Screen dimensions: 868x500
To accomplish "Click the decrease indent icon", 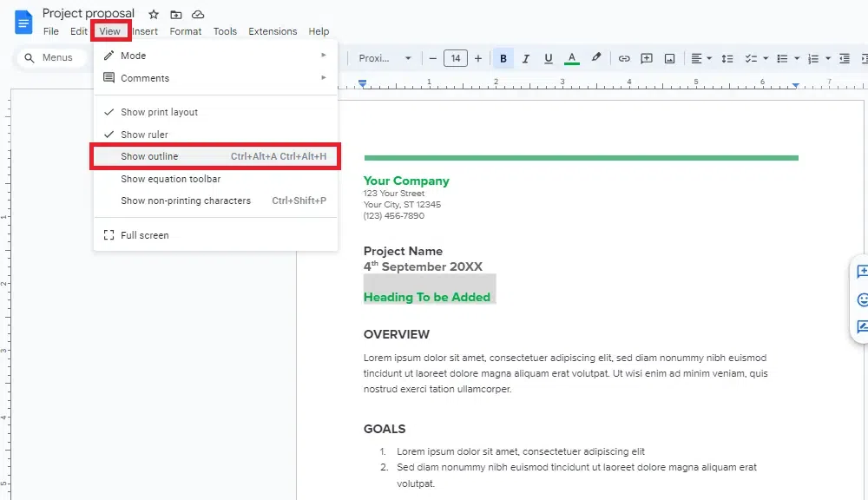I will click(x=845, y=58).
